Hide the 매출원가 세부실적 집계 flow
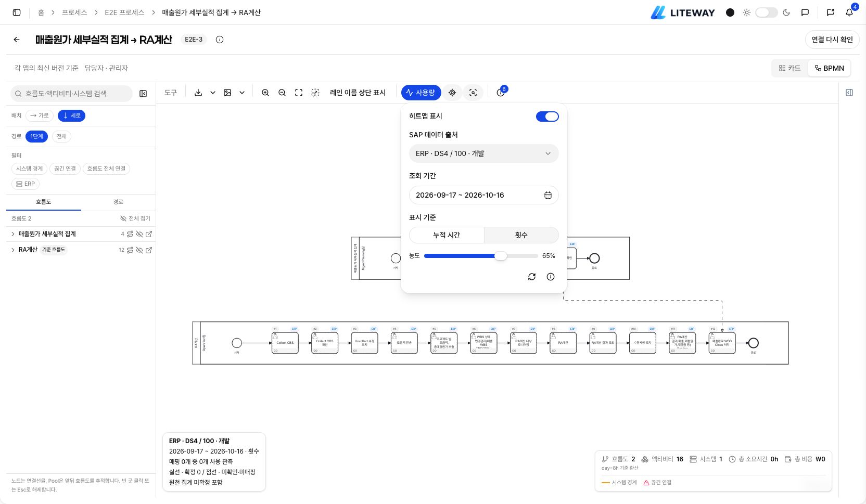 (139, 234)
